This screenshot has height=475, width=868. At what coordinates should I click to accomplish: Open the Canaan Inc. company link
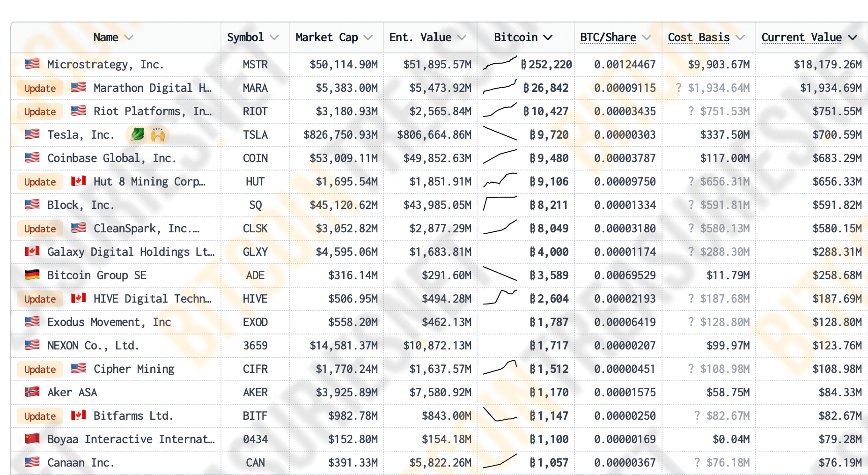[81, 463]
